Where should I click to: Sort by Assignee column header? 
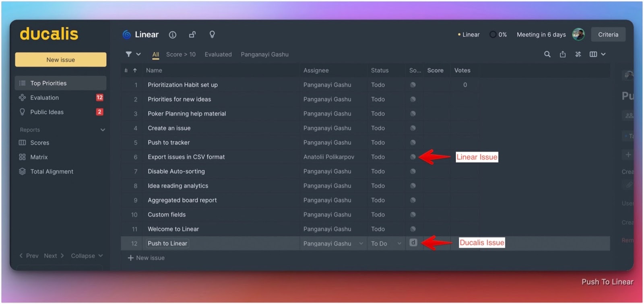coord(316,70)
